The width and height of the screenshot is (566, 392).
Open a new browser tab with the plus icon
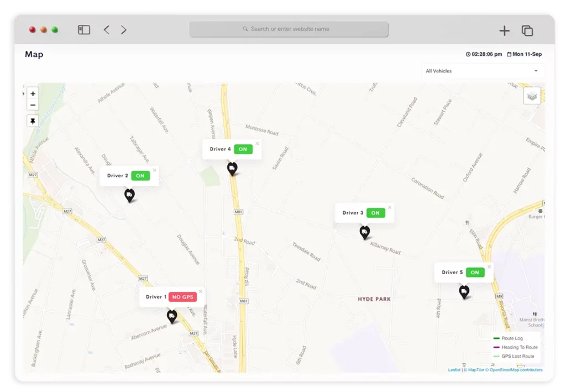(504, 30)
